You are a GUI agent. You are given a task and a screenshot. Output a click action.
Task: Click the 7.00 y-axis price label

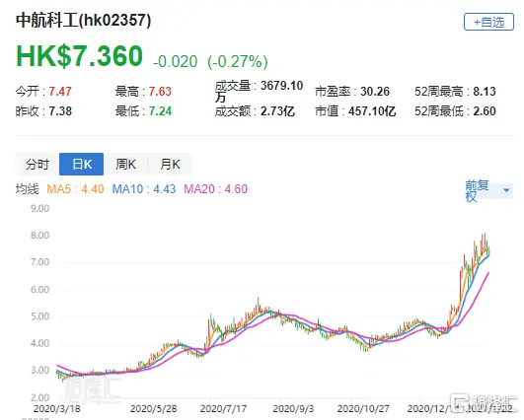(x=39, y=262)
